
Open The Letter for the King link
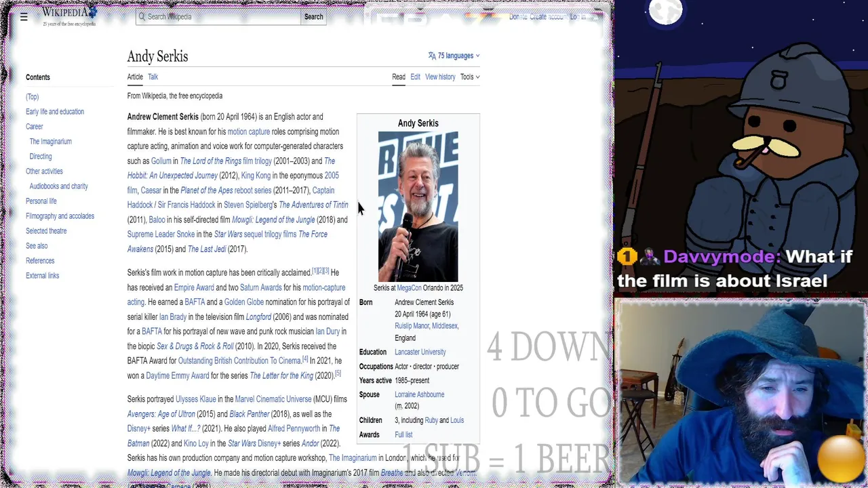tap(281, 375)
